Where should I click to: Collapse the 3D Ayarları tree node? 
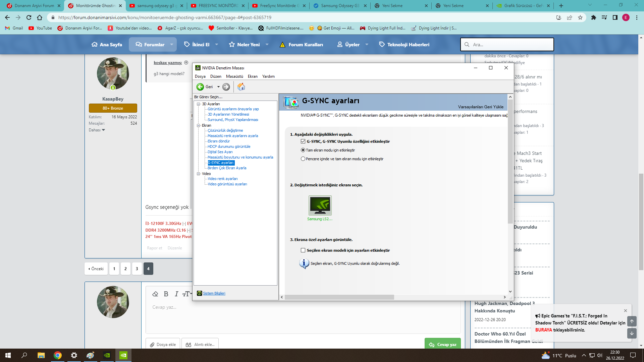(x=199, y=104)
